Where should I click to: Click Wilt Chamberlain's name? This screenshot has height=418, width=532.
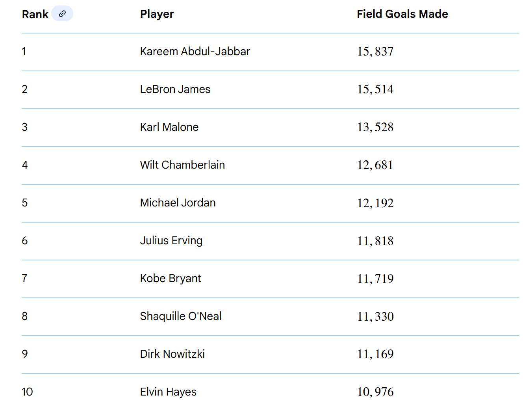pyautogui.click(x=182, y=165)
